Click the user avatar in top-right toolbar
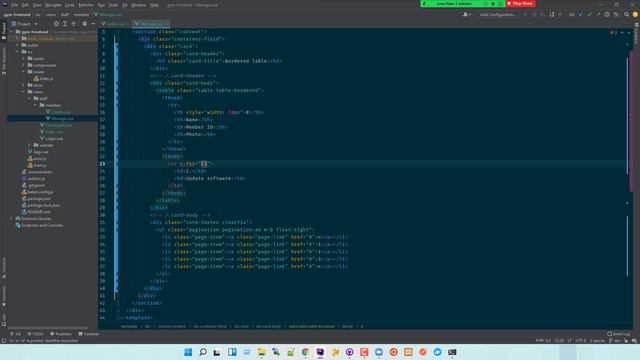Image resolution: width=640 pixels, height=360 pixels. pos(635,14)
